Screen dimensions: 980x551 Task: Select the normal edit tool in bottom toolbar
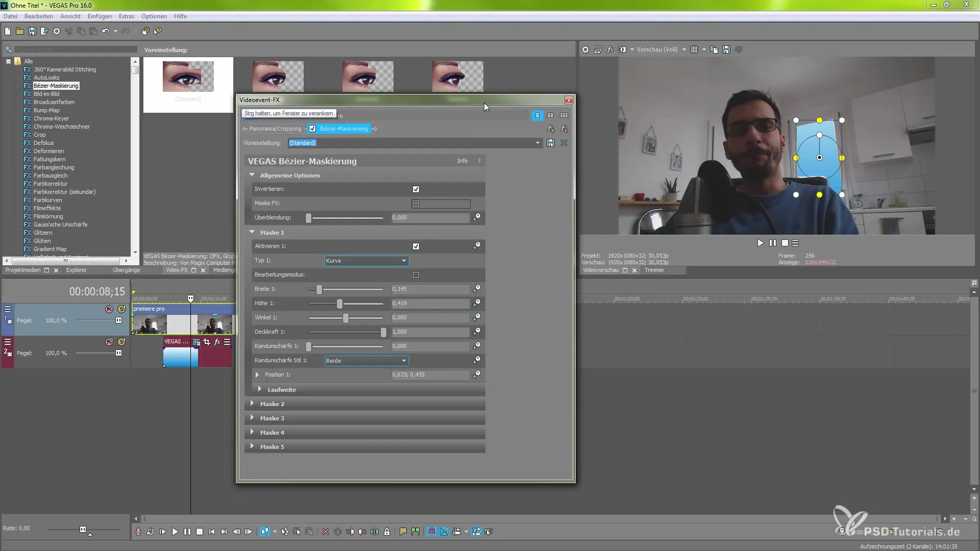pyautogui.click(x=264, y=532)
